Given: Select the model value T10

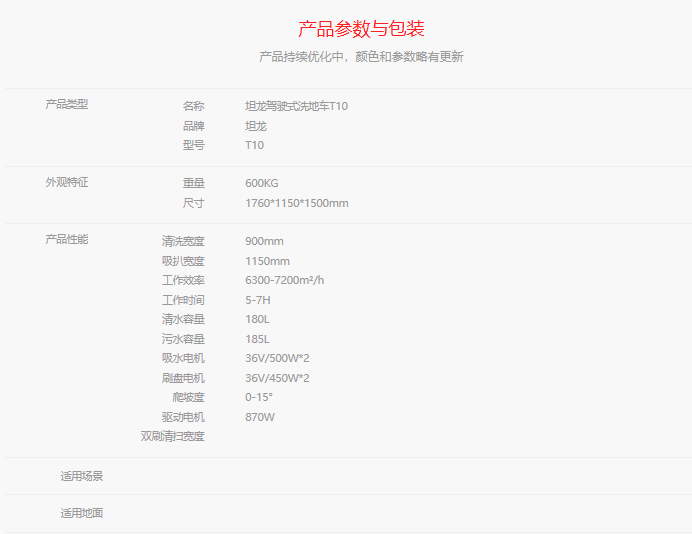Looking at the screenshot, I should click(255, 145).
